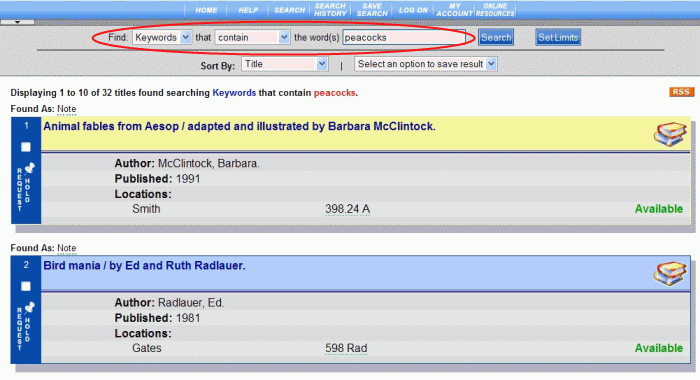Open the HELP menu item
This screenshot has width=700, height=380.
(248, 10)
